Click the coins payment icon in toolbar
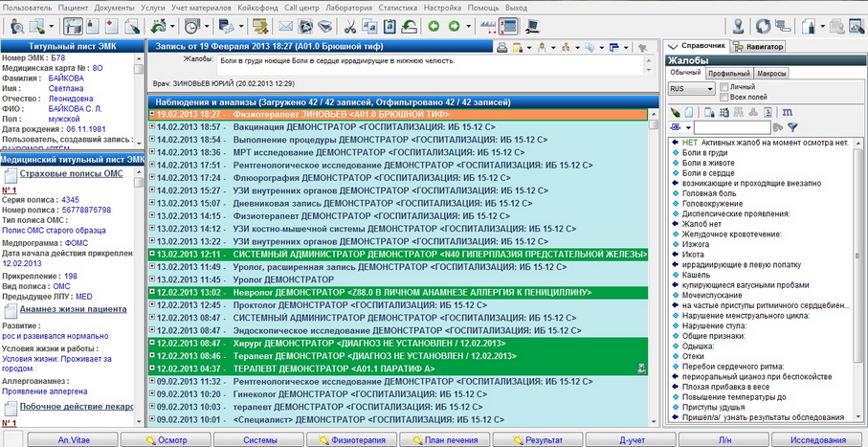This screenshot has height=447, width=868. click(260, 26)
